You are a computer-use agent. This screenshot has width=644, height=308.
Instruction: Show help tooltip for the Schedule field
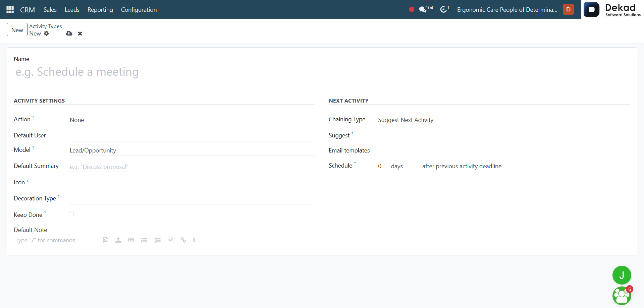[x=355, y=164]
